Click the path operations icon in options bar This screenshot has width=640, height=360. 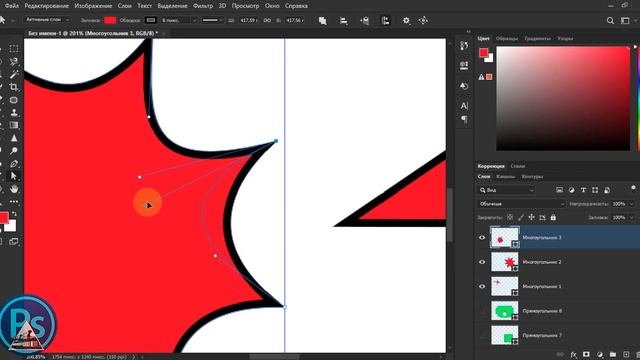pos(322,20)
